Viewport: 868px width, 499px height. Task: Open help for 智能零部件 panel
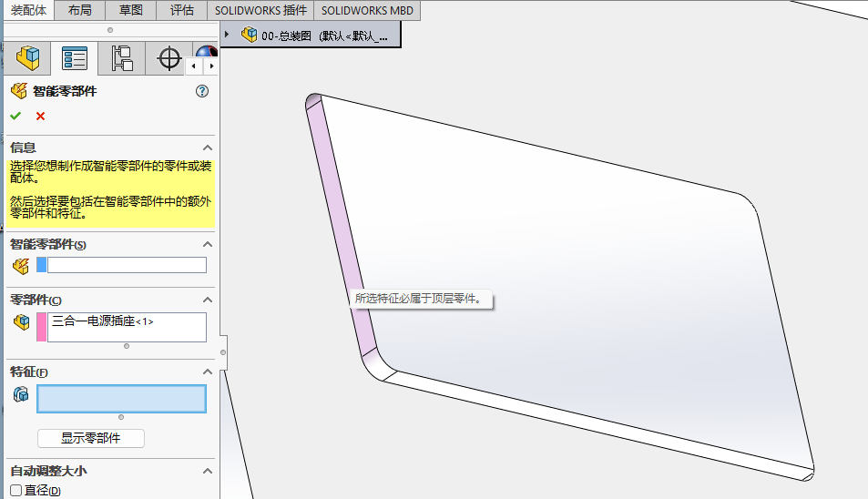point(202,91)
